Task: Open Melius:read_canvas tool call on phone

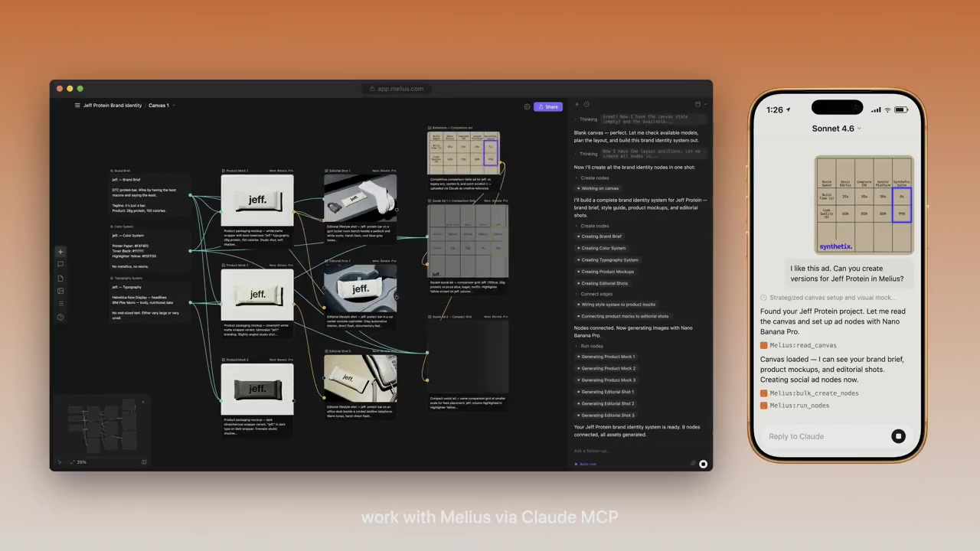Action: pos(798,345)
